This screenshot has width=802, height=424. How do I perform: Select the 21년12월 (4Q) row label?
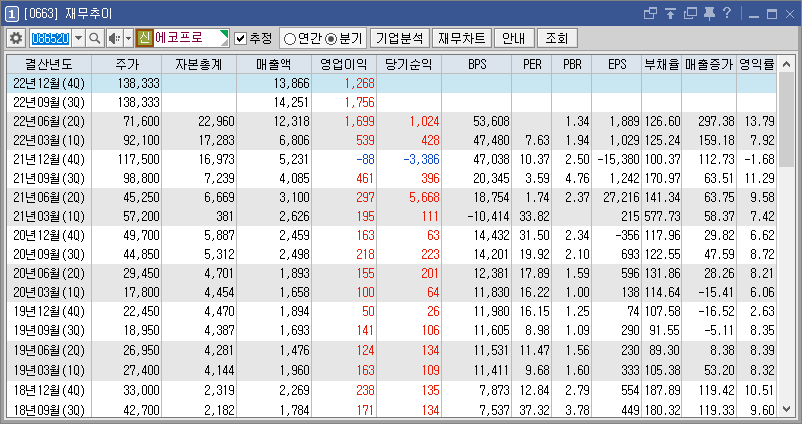click(49, 160)
